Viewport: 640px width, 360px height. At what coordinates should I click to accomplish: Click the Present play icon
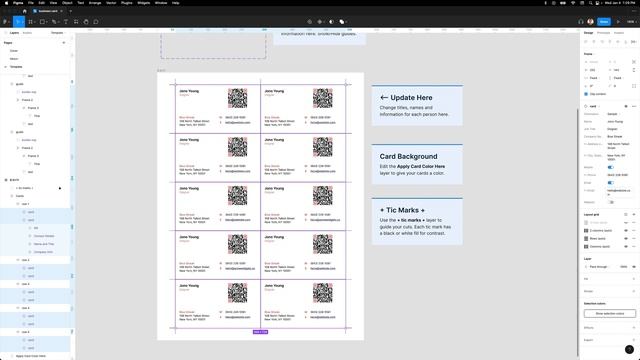pyautogui.click(x=618, y=22)
